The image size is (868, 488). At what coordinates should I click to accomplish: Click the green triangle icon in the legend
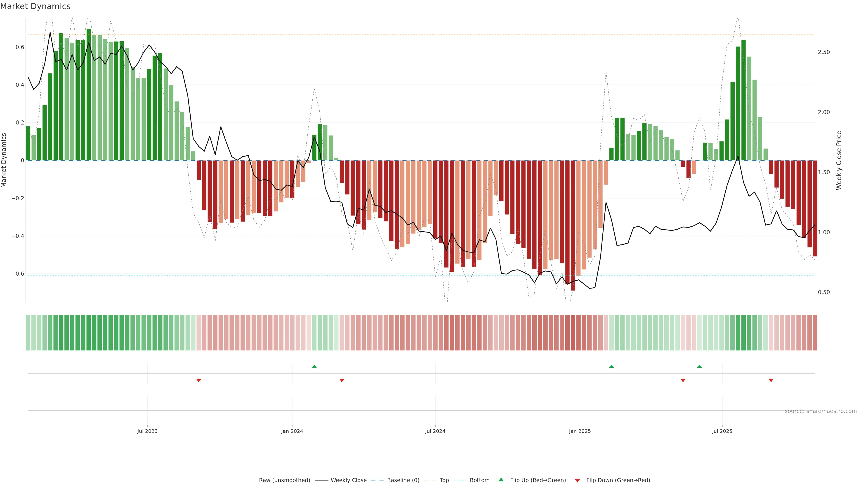pos(501,480)
